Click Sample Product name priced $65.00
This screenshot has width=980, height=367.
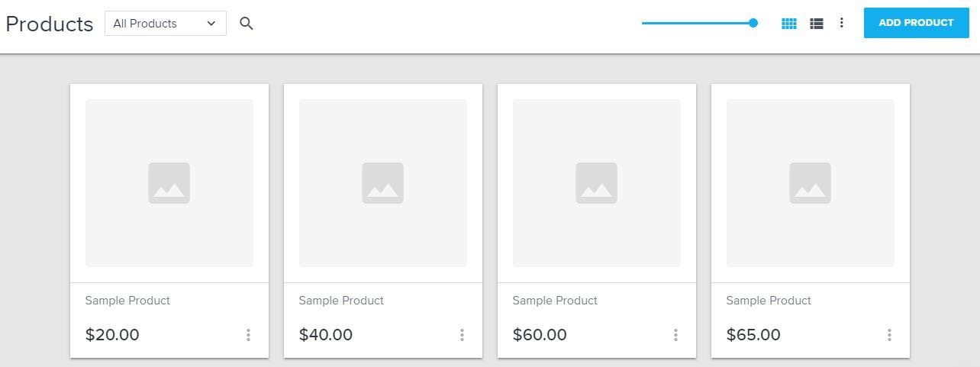(x=769, y=301)
